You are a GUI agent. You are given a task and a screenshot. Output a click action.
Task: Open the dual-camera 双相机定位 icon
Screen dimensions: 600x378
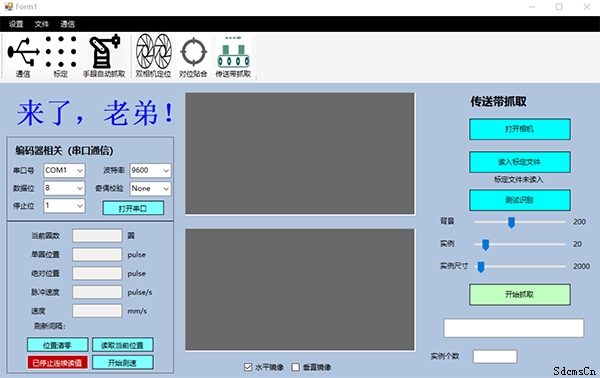pos(153,57)
